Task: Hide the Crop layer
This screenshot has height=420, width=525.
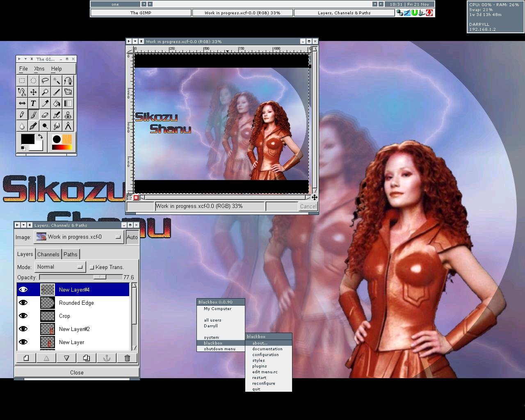Action: click(23, 316)
